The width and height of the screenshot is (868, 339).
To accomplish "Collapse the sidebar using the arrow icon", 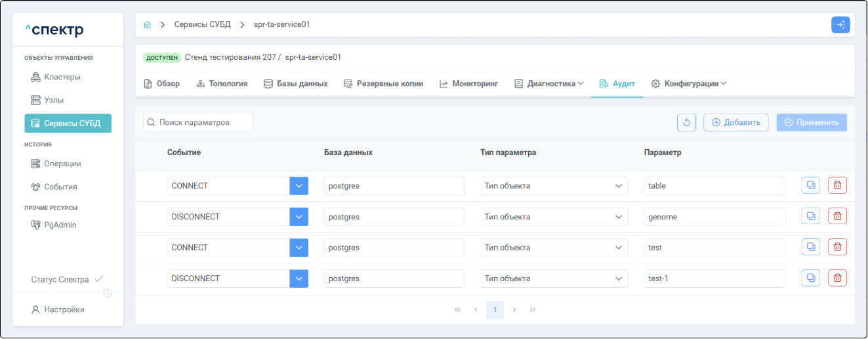I will 108,293.
